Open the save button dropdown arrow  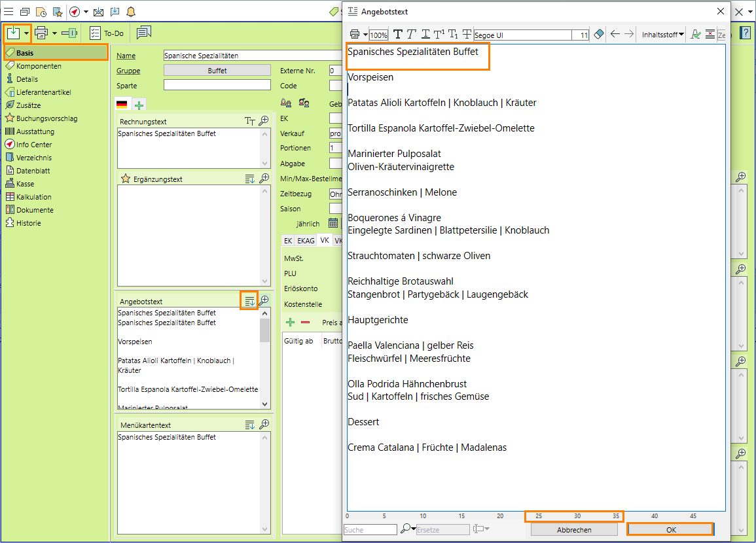click(26, 33)
